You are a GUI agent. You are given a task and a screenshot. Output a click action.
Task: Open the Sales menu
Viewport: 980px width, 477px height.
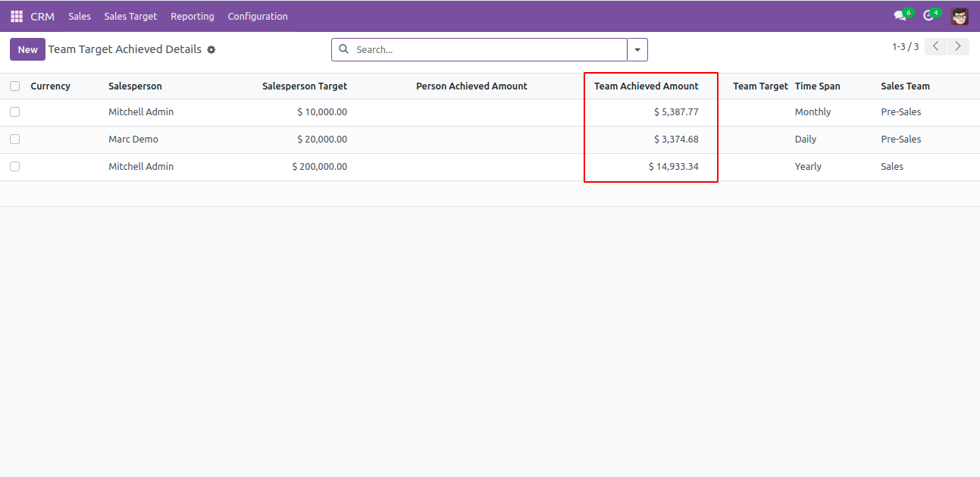point(80,16)
